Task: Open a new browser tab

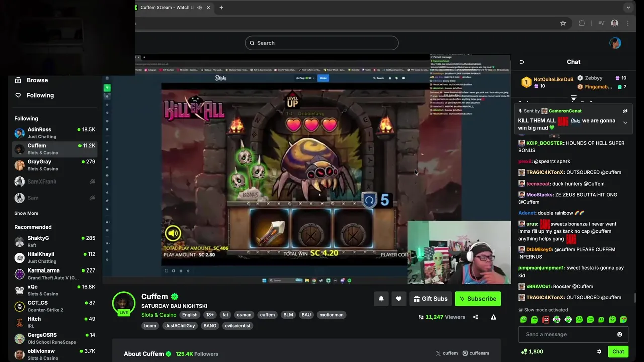Action: (x=221, y=8)
